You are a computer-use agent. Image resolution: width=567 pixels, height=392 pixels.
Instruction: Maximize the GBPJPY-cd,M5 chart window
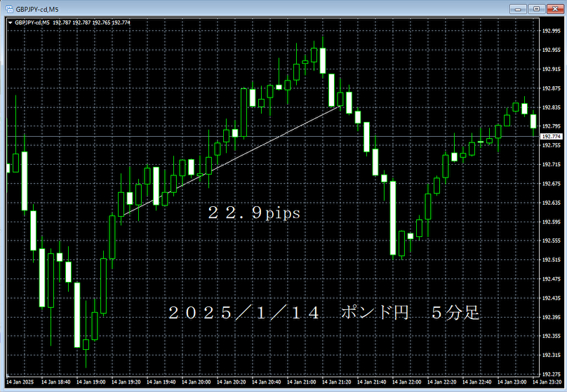[537, 9]
